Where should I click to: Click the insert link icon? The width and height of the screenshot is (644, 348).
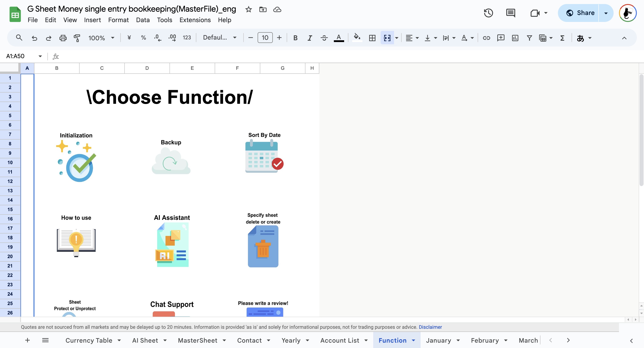(486, 38)
